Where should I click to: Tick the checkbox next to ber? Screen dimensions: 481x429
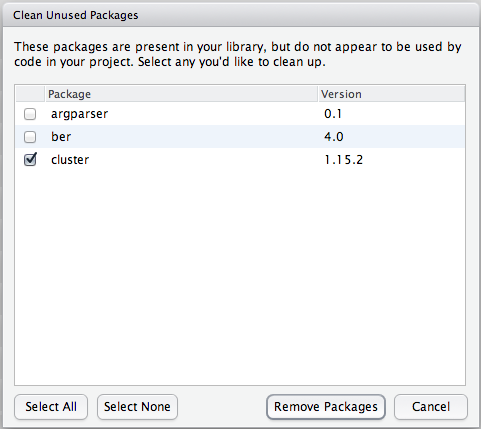click(x=30, y=137)
